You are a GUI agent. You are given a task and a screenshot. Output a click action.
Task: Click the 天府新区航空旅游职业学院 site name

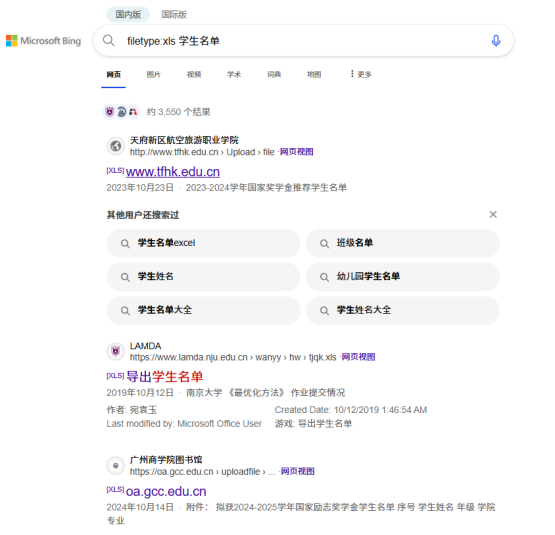coord(184,140)
